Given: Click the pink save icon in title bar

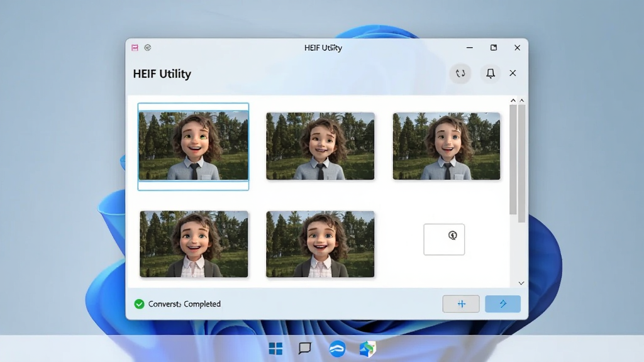Looking at the screenshot, I should pyautogui.click(x=135, y=48).
